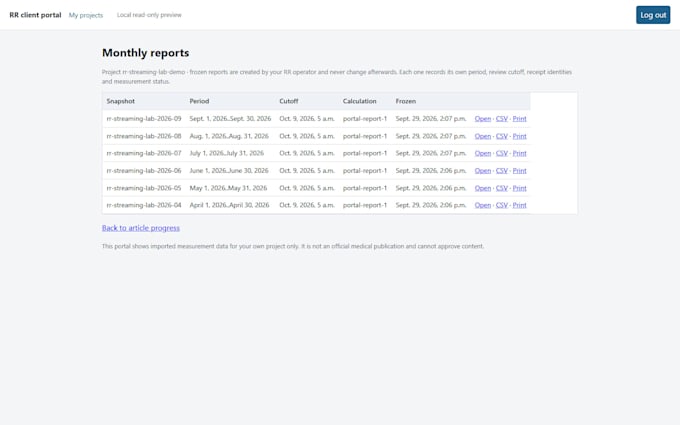Screen dimensions: 680x425
Task: Download CSV for rr-streaming-lab-2026-07
Action: tap(502, 153)
